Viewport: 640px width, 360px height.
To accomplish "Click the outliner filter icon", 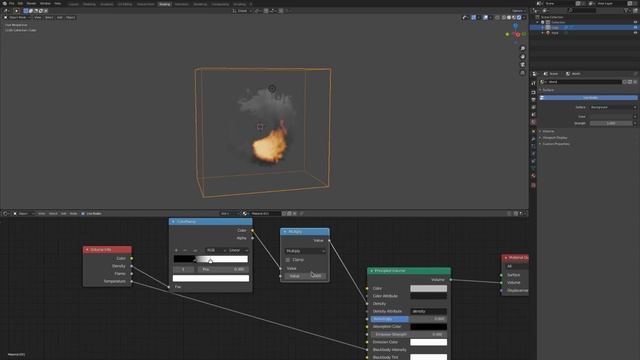I will 626,10.
